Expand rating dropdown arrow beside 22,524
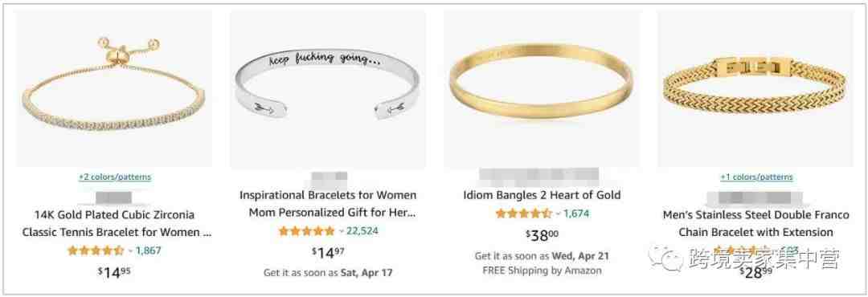 [x=341, y=232]
